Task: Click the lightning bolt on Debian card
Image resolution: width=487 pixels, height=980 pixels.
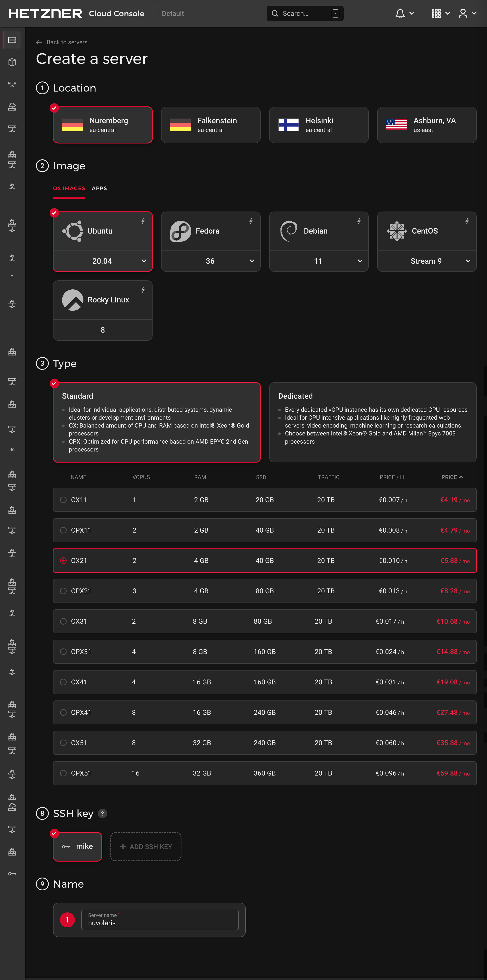Action: point(359,221)
